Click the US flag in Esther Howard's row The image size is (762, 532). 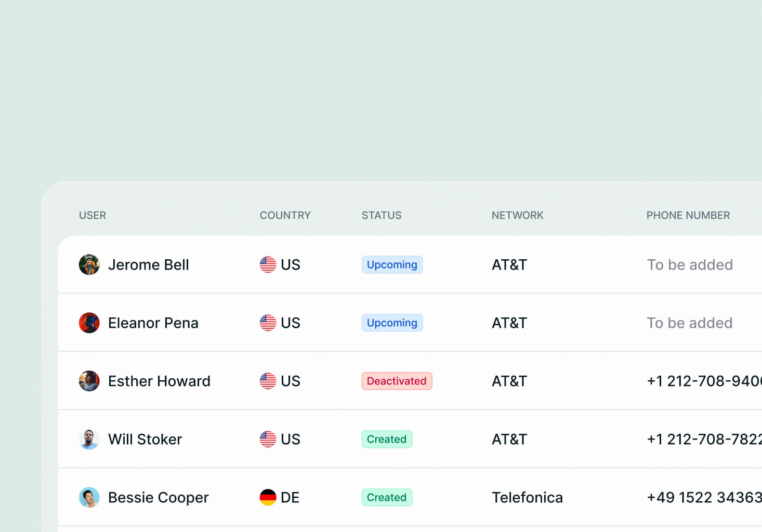click(x=268, y=381)
